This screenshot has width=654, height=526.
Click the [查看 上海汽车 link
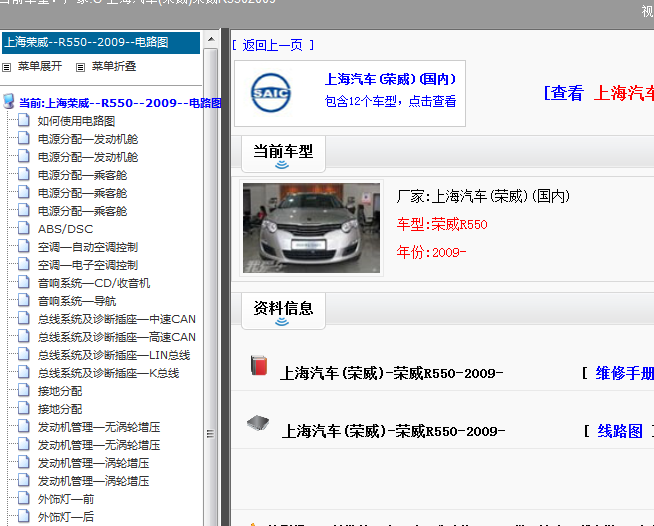point(599,93)
